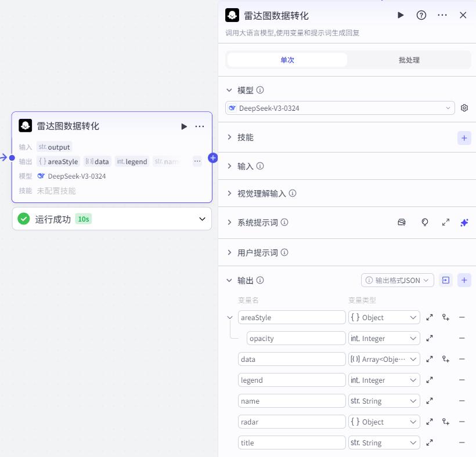Viewport: 476px width, 457px height.
Task: Open the DeepSeek-V3-0324 model dropdown
Action: coord(340,108)
